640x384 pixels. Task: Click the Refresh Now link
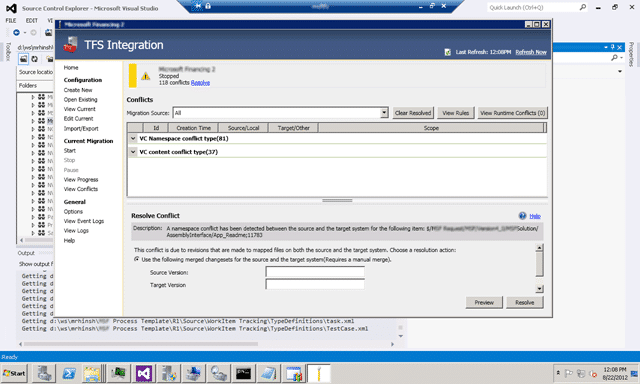[531, 52]
